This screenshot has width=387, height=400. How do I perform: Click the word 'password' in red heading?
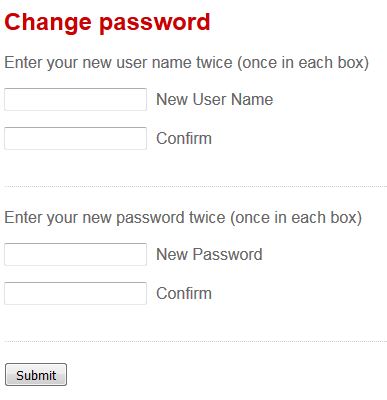(155, 24)
